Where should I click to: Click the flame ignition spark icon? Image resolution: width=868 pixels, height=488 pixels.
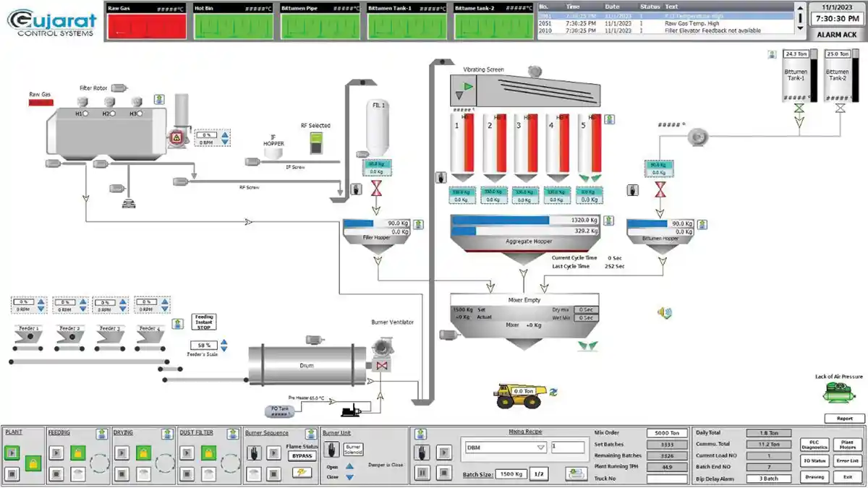click(300, 471)
